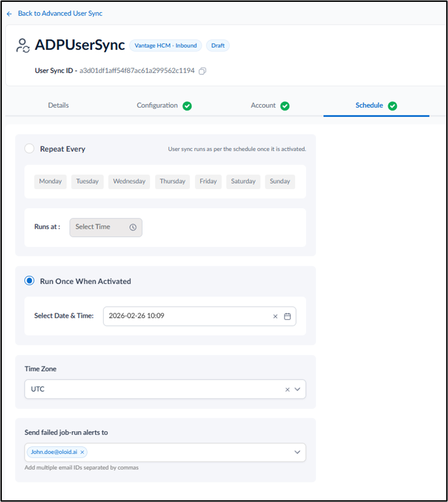This screenshot has height=502, width=448.
Task: Expand the Time Zone chevron arrow
Action: click(x=298, y=389)
